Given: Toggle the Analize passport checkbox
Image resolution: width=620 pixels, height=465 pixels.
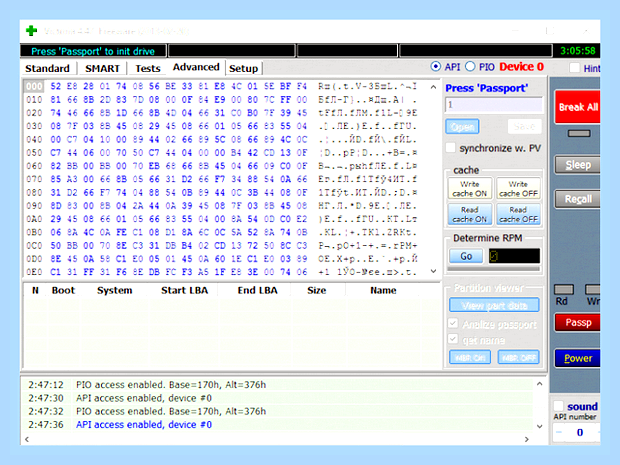Looking at the screenshot, I should click(x=453, y=323).
